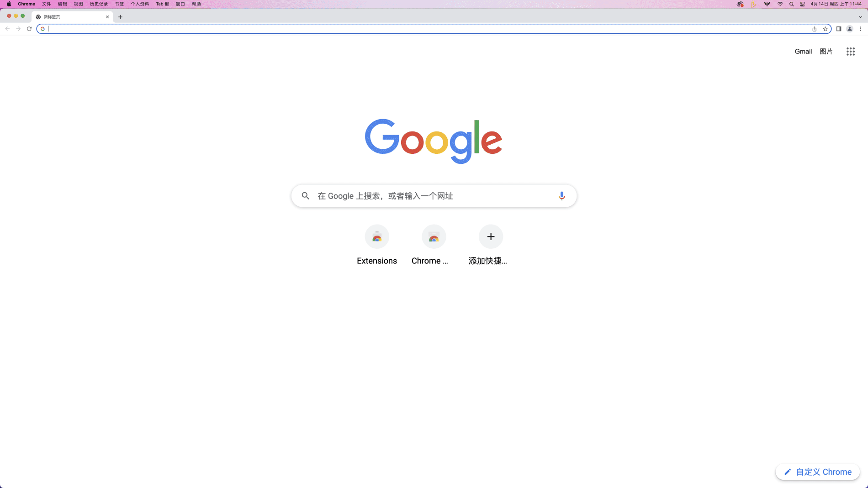This screenshot has height=488, width=868.
Task: Open macOS Control Center toggles
Action: point(802,4)
